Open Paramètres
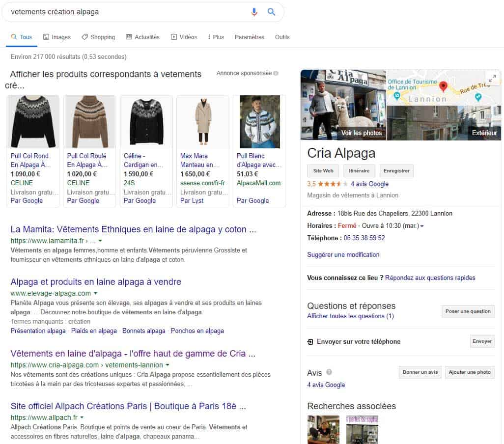 tap(250, 37)
